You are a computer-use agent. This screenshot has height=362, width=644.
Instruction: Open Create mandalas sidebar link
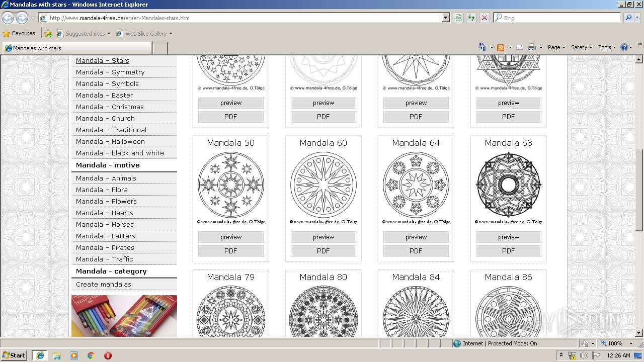click(x=104, y=284)
